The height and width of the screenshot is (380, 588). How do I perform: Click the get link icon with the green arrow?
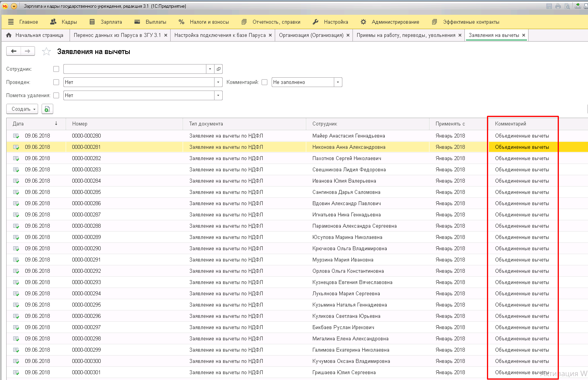pos(578,6)
